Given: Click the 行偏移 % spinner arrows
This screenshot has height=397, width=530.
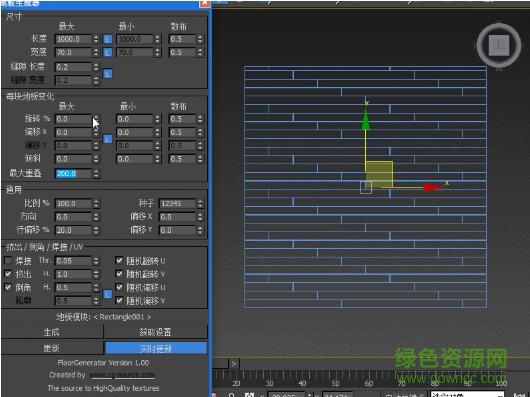Looking at the screenshot, I should pos(96,230).
